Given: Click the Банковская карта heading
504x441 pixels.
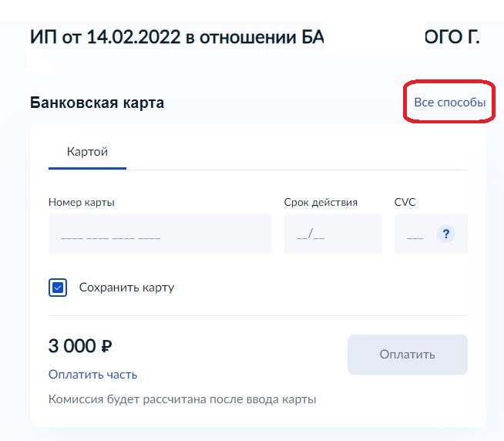Looking at the screenshot, I should click(97, 103).
